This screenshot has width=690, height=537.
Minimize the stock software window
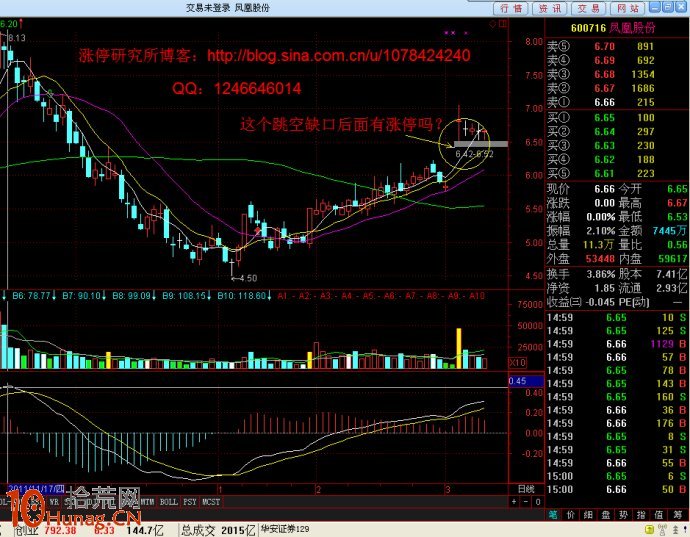pos(655,7)
